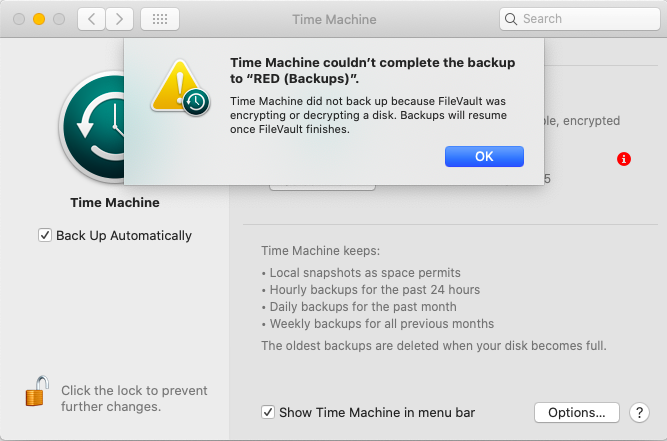This screenshot has width=667, height=441.
Task: Click the yellow minimize window button
Action: (x=39, y=19)
